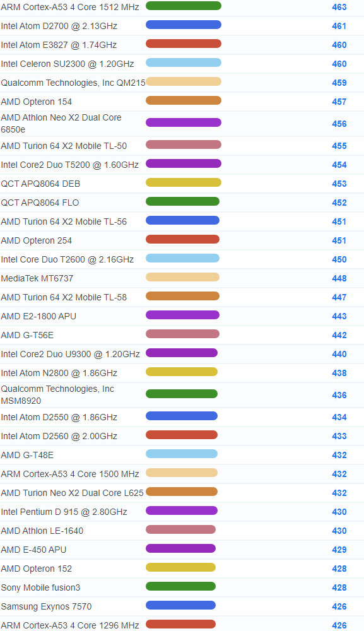The height and width of the screenshot is (631, 364).
Task: Select AMD Turion 64 X2 Mobile TL-50
Action: [x=64, y=146]
